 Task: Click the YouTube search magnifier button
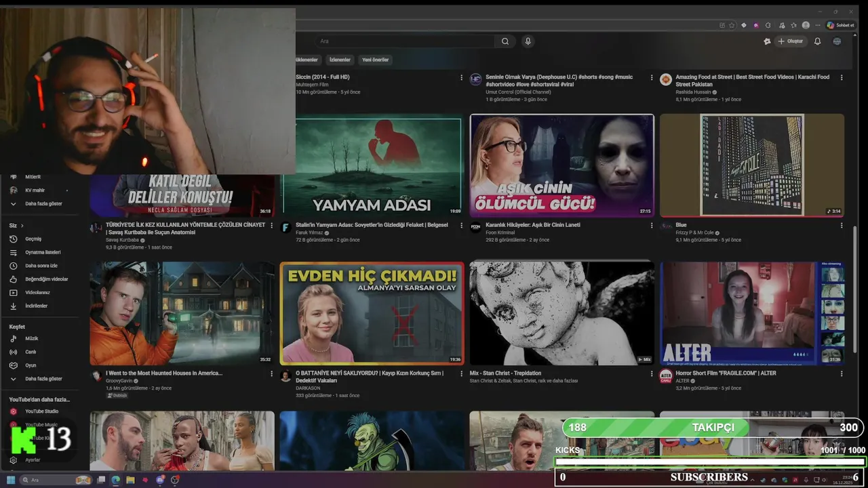coord(505,41)
